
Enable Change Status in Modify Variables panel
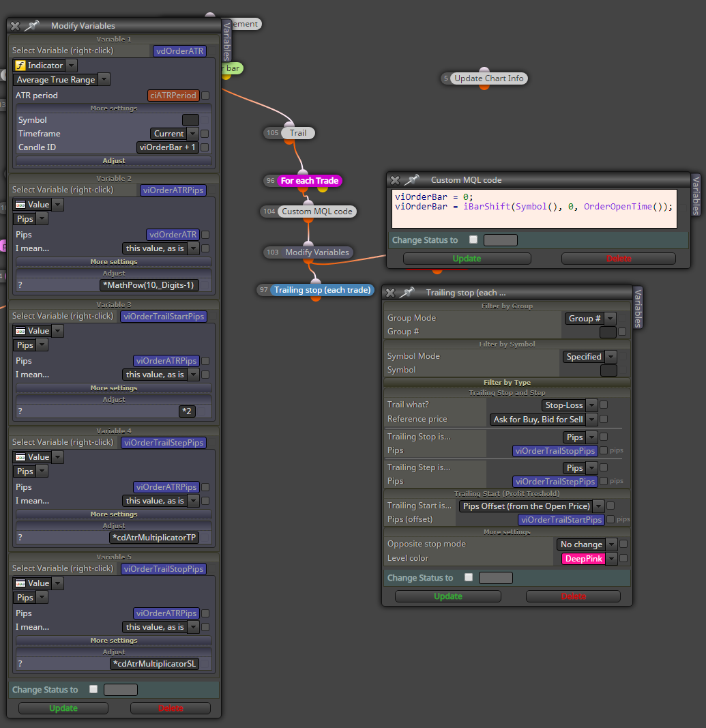click(x=93, y=689)
